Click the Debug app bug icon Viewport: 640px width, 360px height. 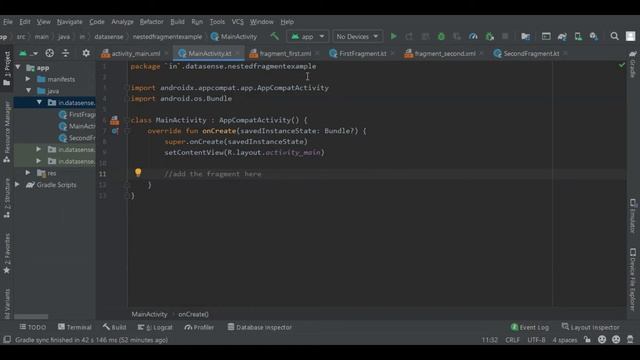click(441, 36)
